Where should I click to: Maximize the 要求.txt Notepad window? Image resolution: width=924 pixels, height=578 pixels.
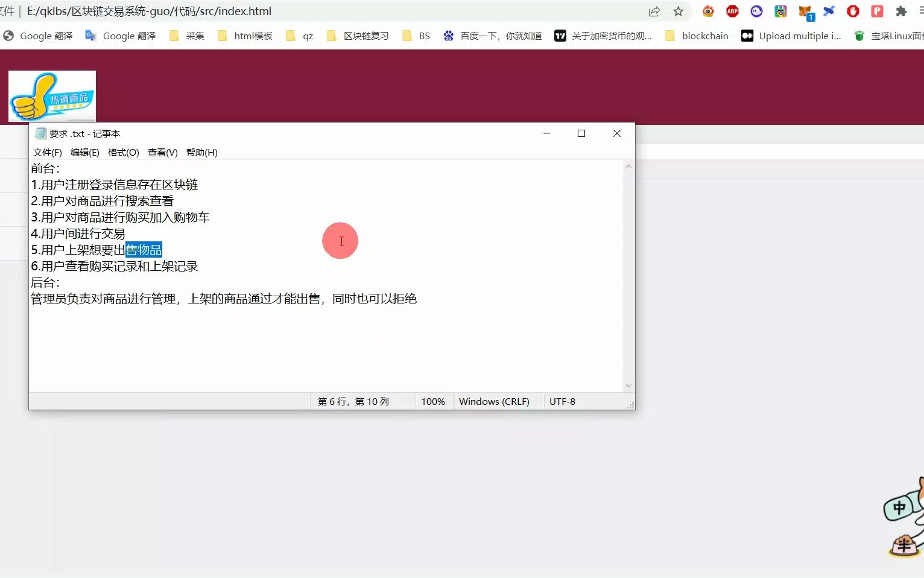[x=581, y=133]
